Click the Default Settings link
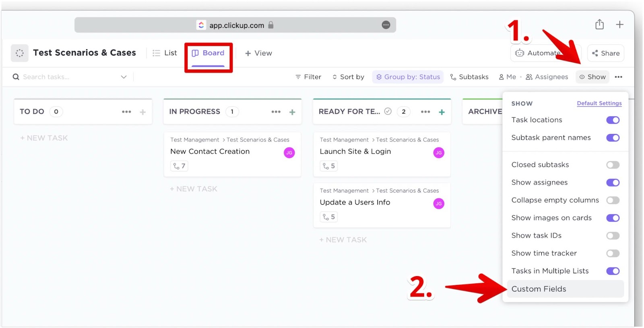This screenshot has width=644, height=328. tap(599, 103)
